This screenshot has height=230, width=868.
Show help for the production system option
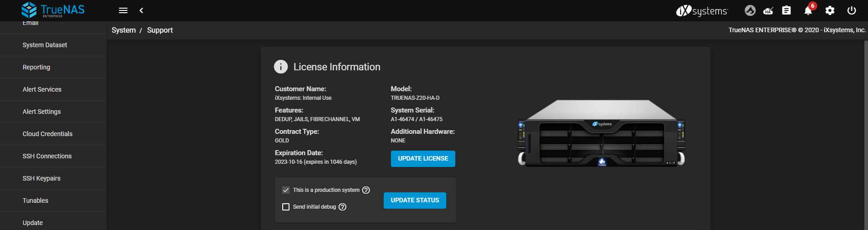tap(366, 190)
